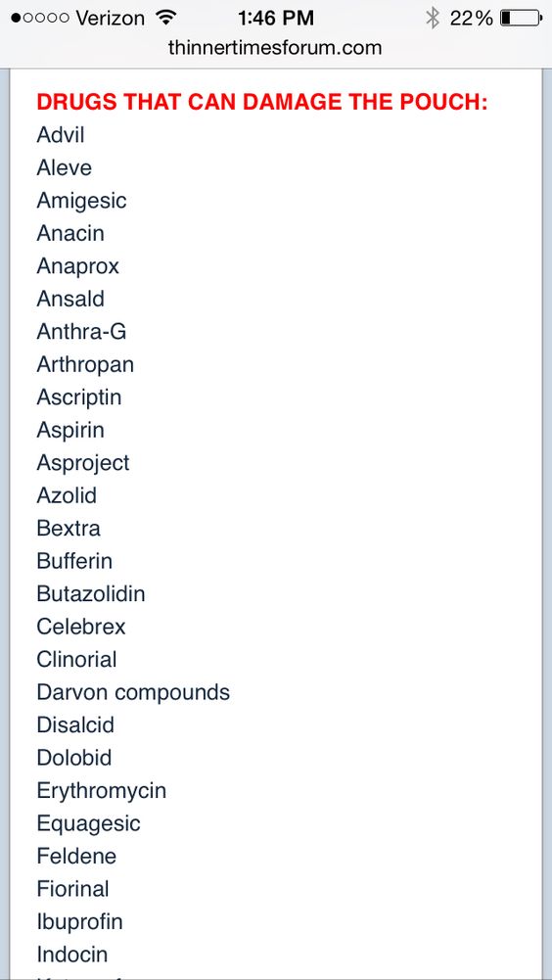Tap the signal strength dots
The width and height of the screenshot is (552, 980).
coord(40,18)
